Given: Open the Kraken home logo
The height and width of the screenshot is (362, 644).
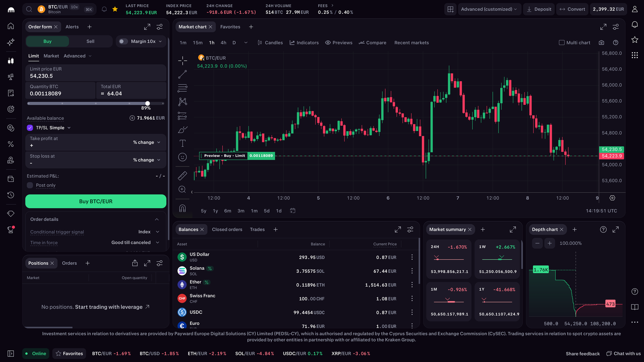Looking at the screenshot, I should click(11, 10).
